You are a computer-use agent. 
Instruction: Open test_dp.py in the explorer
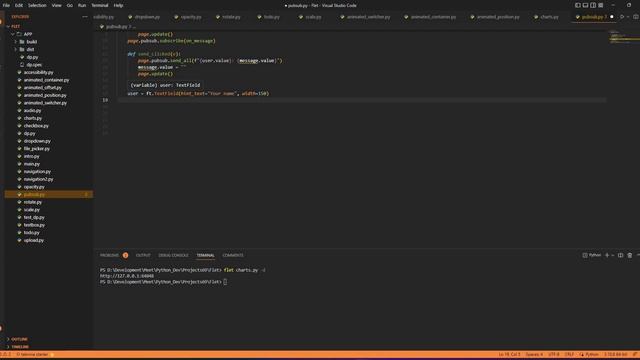click(34, 218)
